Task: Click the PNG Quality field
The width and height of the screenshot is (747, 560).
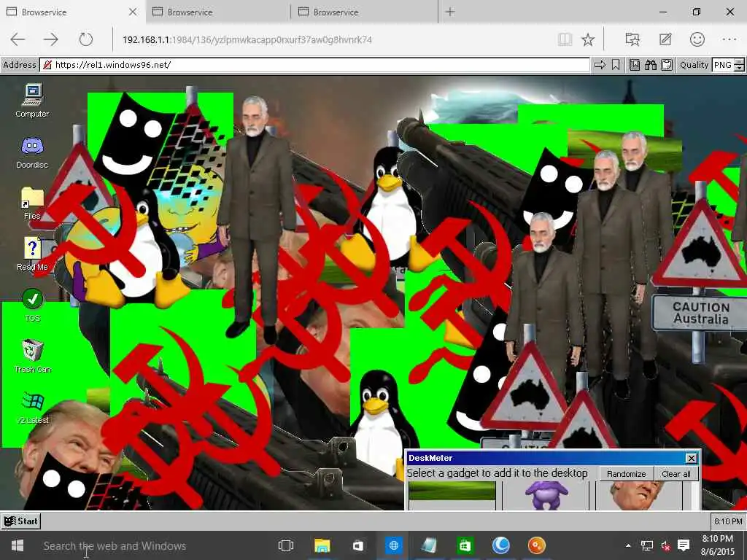Action: (723, 65)
